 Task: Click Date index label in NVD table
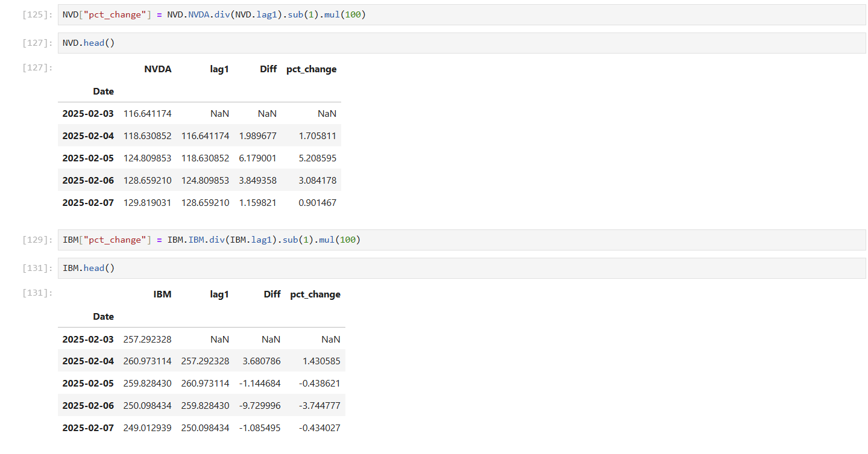tap(103, 92)
